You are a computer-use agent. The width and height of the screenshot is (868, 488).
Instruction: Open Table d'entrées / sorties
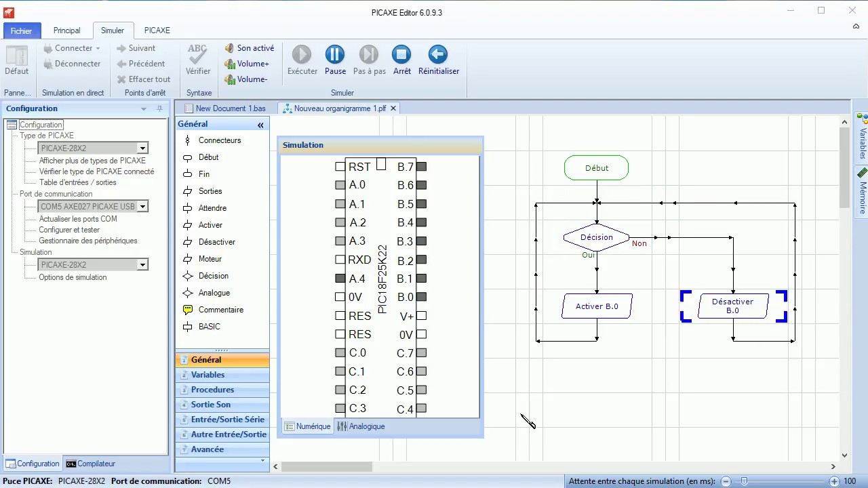[x=77, y=182]
